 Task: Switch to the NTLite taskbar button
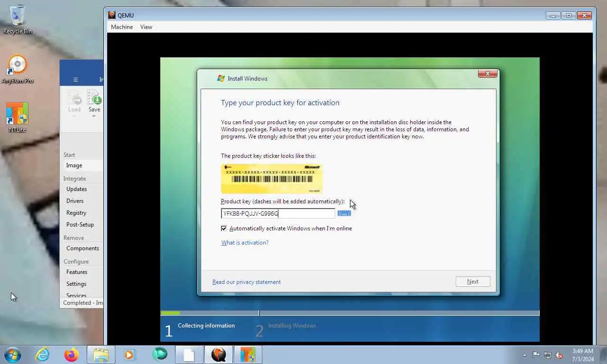click(248, 355)
